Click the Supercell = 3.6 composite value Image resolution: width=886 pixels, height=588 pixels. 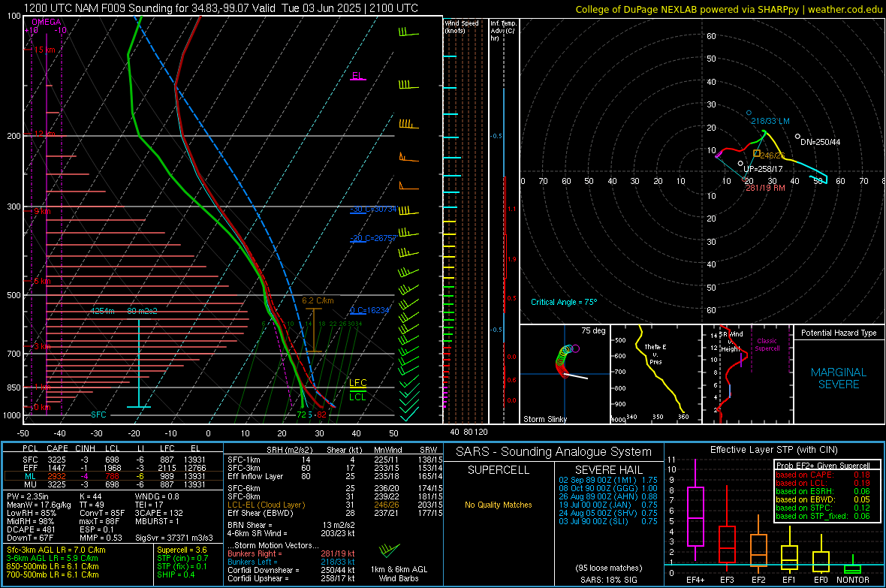pyautogui.click(x=182, y=550)
